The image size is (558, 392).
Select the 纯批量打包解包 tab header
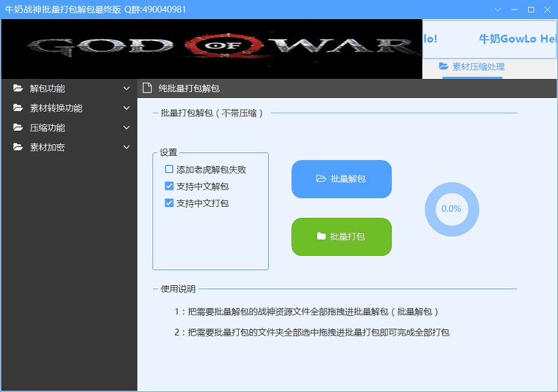181,88
